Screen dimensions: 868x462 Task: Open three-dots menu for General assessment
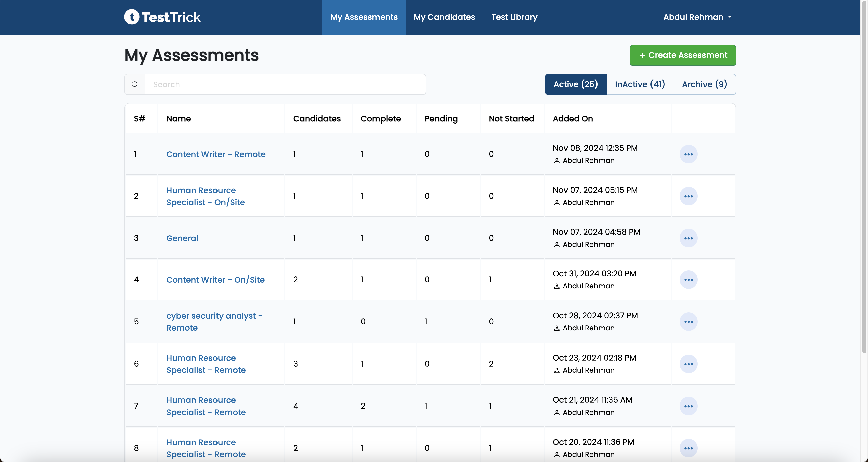[688, 238]
